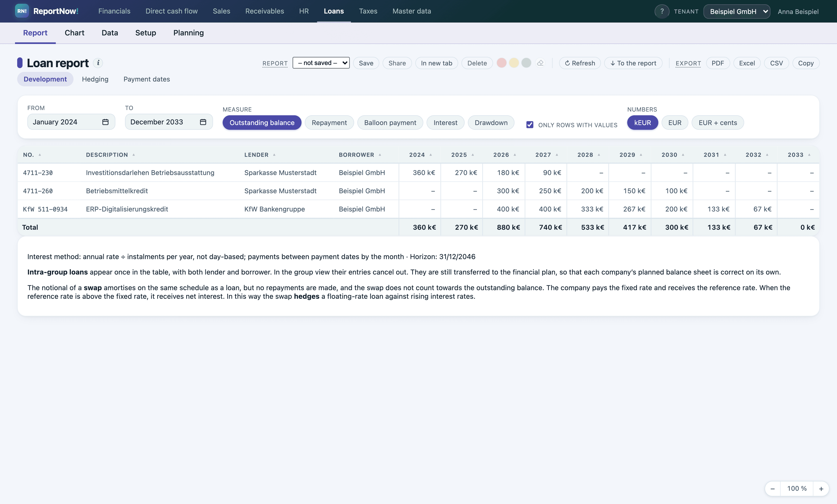Select Interest measure
Screen dimensions: 837x504
click(x=445, y=123)
